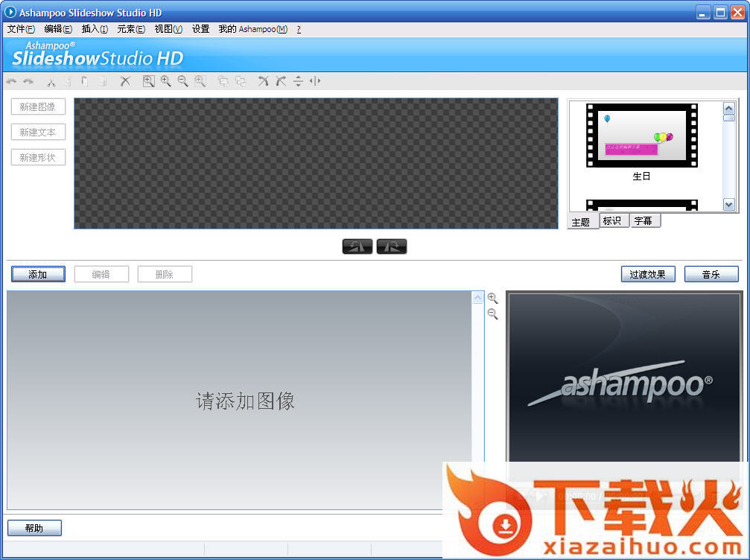750x560 pixels.
Task: Click the 添加 button
Action: coord(38,274)
